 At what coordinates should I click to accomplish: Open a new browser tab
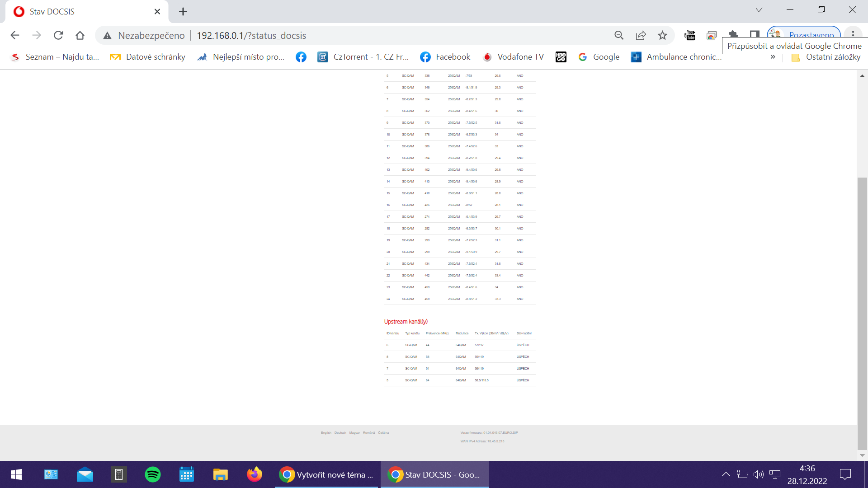pos(183,12)
